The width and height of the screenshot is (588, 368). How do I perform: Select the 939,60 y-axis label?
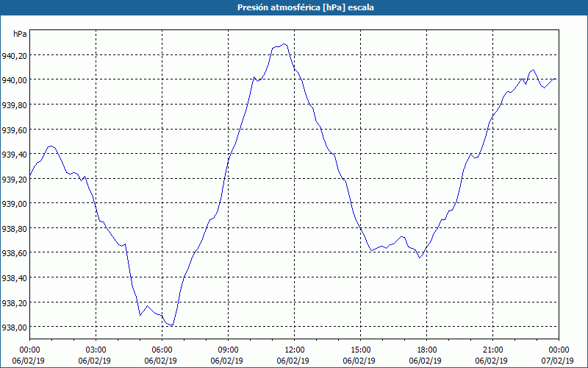coord(13,130)
